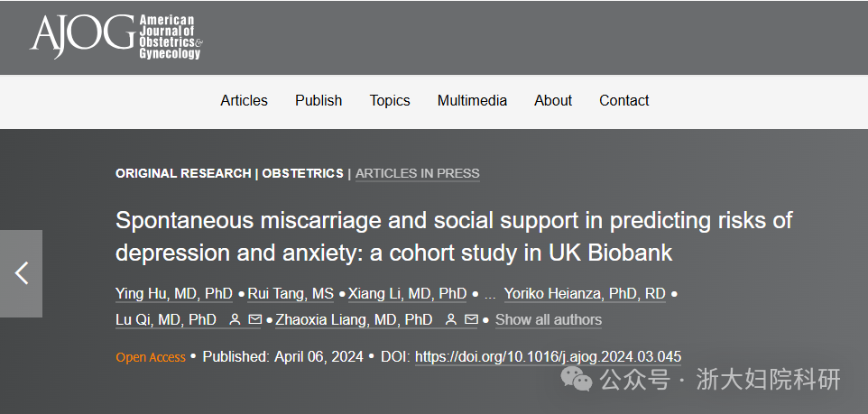Expand the author list with Show all authors
Image resolution: width=868 pixels, height=414 pixels.
tap(549, 319)
